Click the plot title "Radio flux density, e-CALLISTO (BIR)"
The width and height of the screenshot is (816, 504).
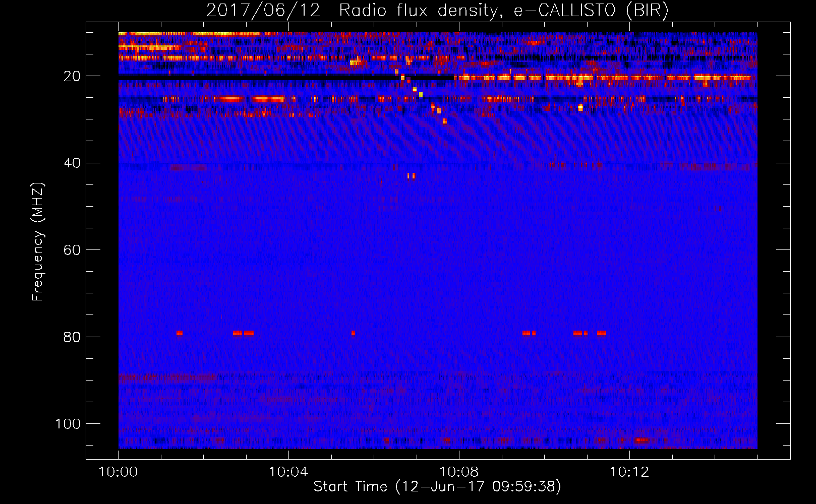pos(503,11)
